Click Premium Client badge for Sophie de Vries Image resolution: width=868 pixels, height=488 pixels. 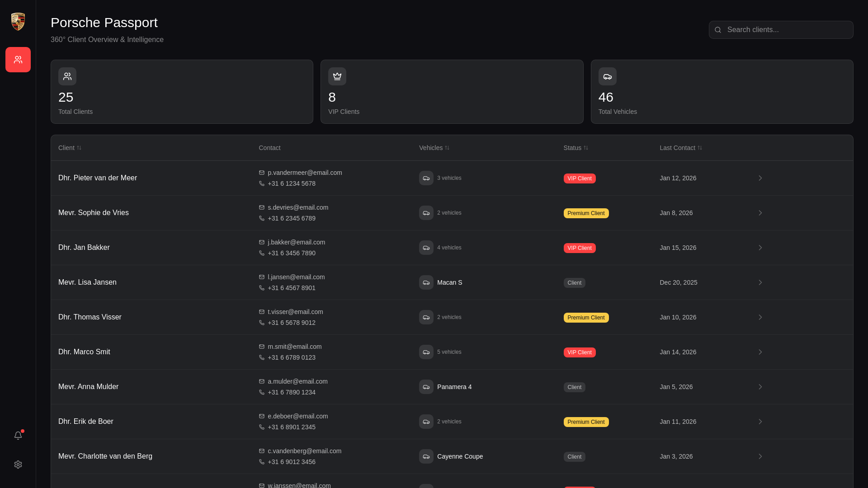click(586, 213)
